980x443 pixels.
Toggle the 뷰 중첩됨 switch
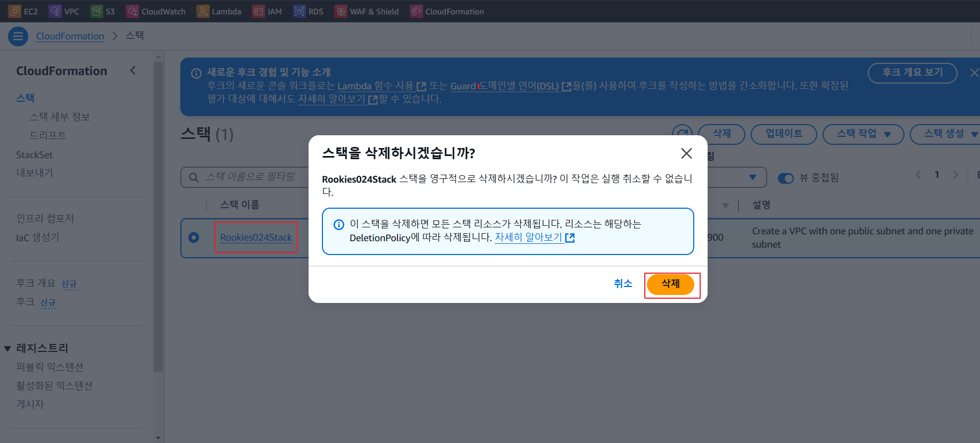click(x=786, y=178)
